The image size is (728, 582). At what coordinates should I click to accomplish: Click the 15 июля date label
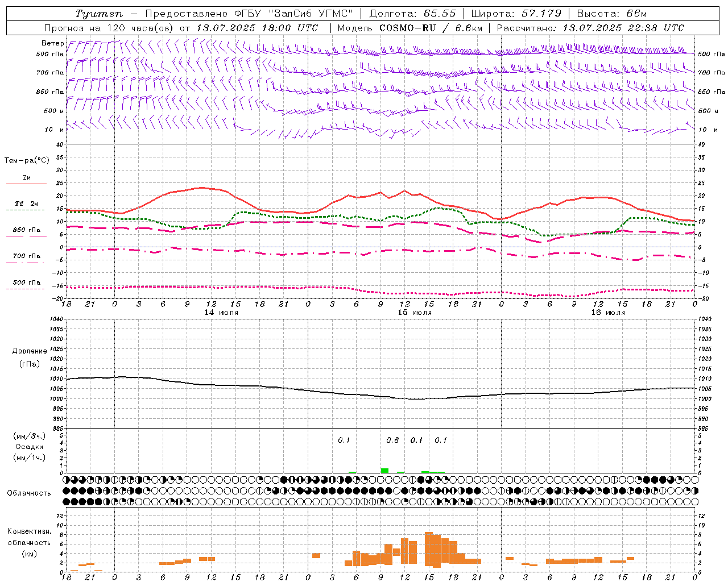[415, 313]
